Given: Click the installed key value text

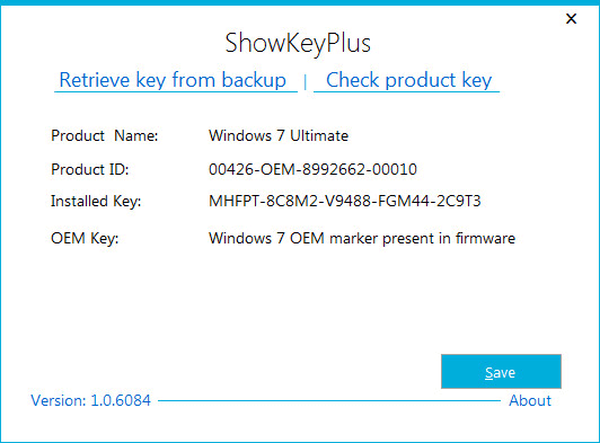Looking at the screenshot, I should (347, 202).
